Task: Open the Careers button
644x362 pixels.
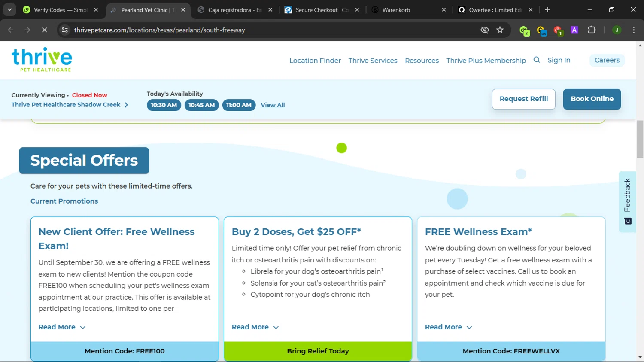Action: 607,60
